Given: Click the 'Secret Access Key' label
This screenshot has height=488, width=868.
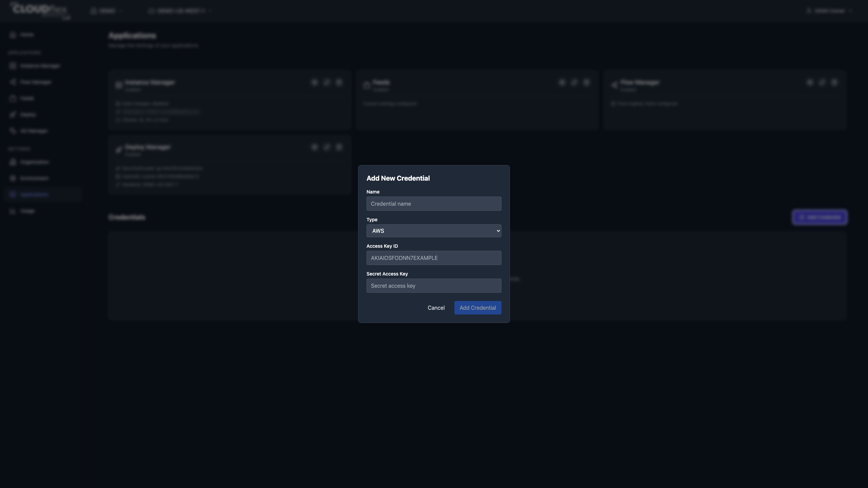Looking at the screenshot, I should (387, 274).
